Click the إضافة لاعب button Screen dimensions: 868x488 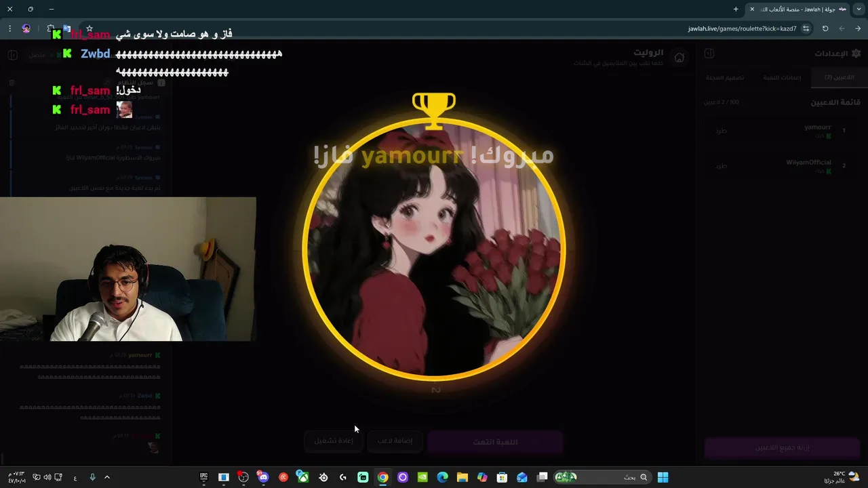(x=395, y=441)
